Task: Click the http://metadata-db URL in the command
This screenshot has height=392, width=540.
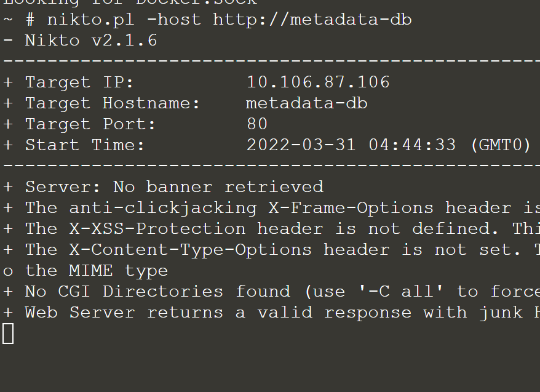Action: pyautogui.click(x=312, y=19)
